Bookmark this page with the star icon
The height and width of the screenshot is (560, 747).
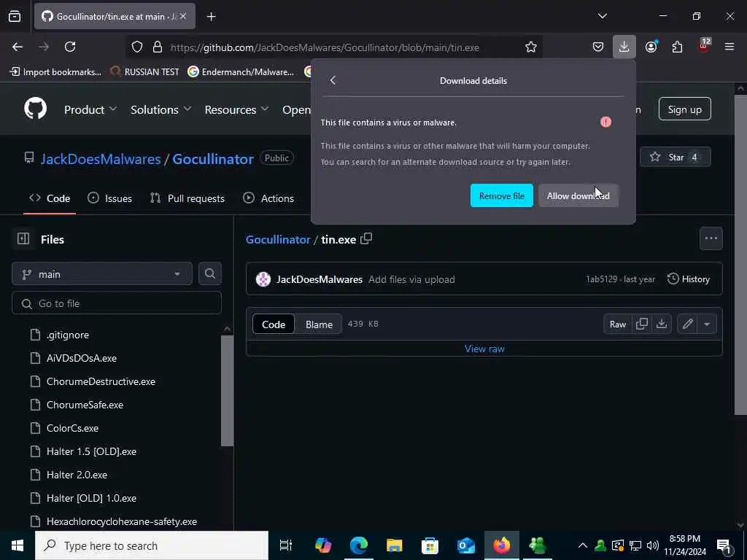coord(531,47)
